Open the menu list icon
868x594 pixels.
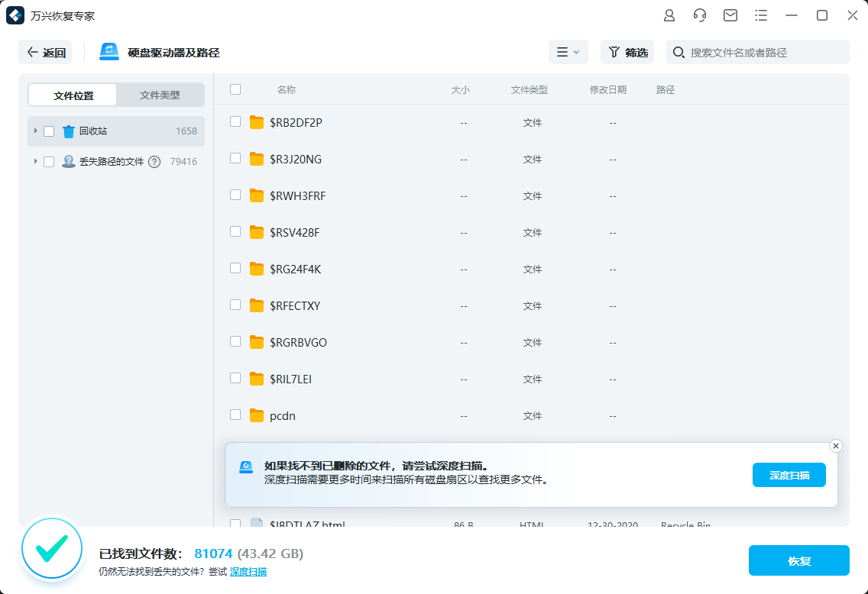point(760,15)
